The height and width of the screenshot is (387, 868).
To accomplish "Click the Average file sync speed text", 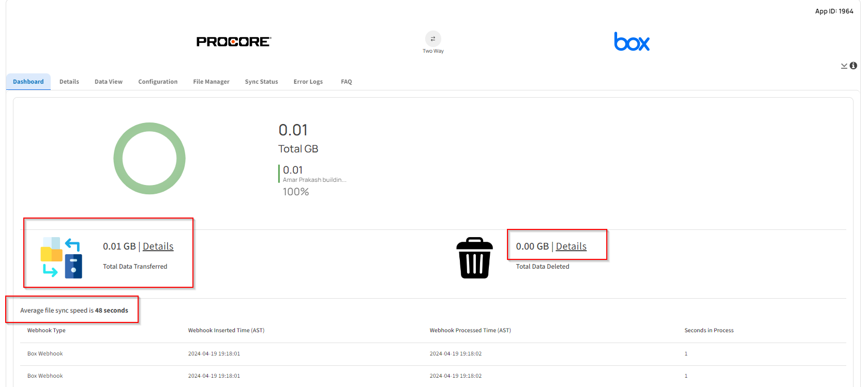I will tap(74, 311).
